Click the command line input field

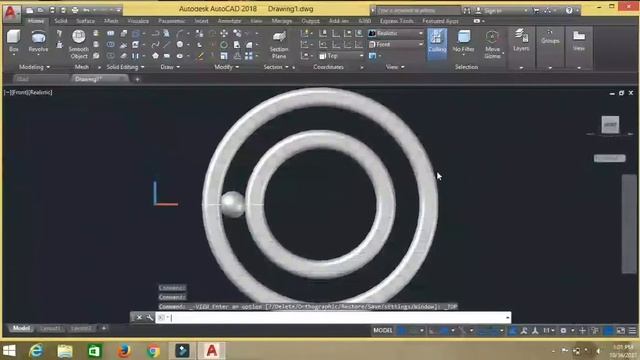pos(333,318)
